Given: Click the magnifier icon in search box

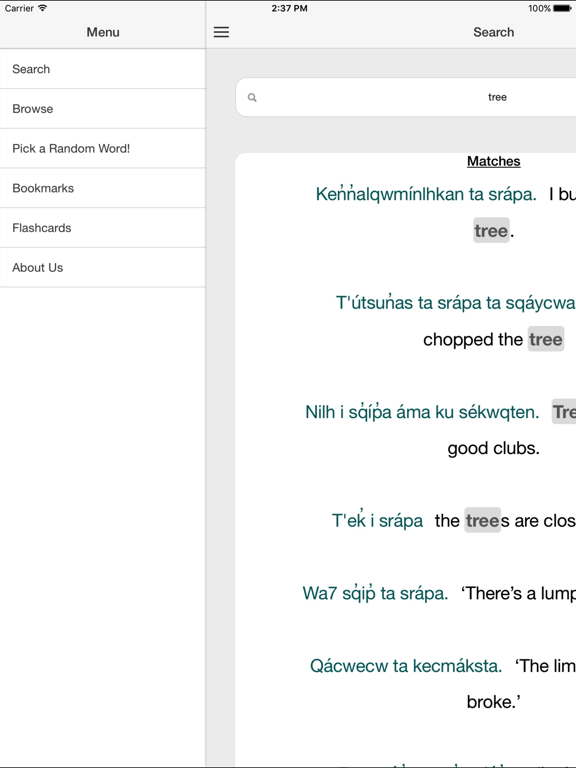Looking at the screenshot, I should (252, 97).
